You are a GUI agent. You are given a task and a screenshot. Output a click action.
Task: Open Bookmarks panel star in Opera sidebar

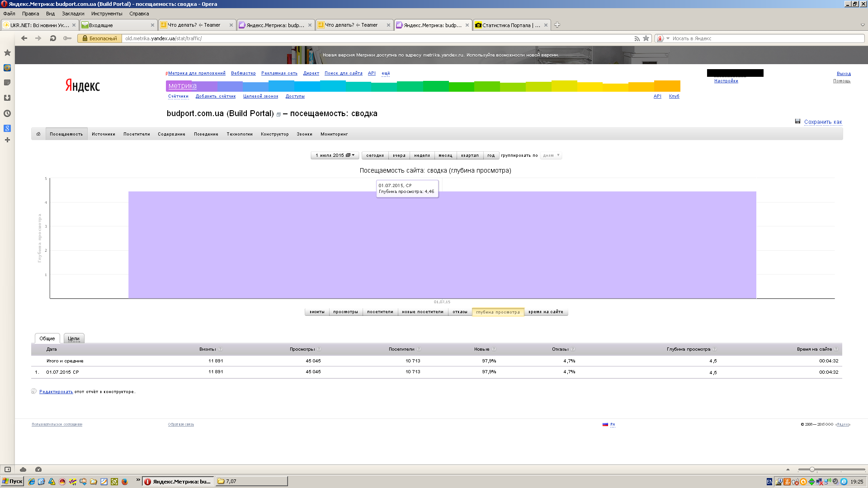pyautogui.click(x=7, y=53)
